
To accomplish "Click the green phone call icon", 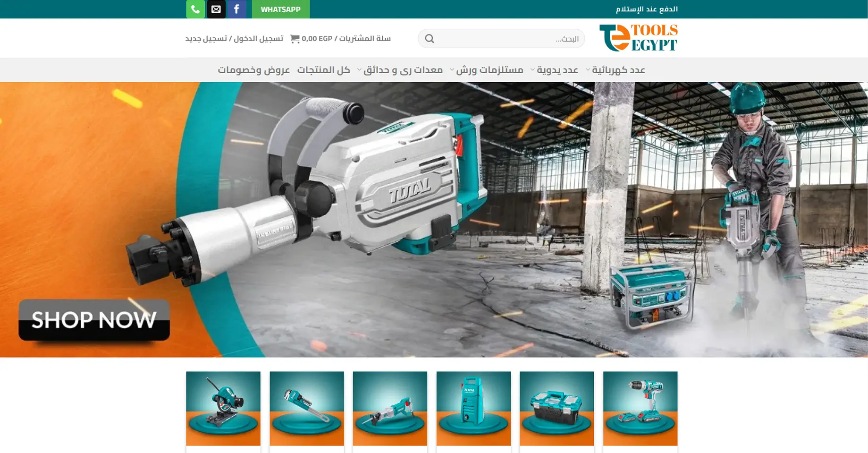I will pyautogui.click(x=195, y=9).
